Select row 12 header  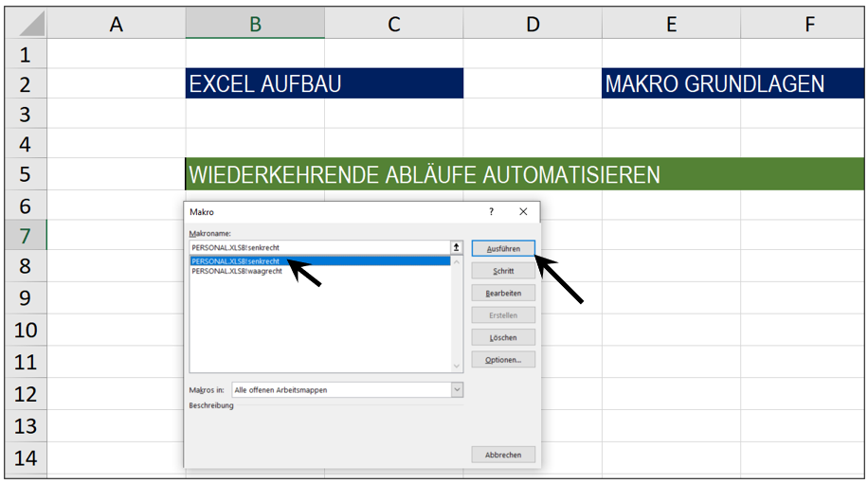click(26, 394)
